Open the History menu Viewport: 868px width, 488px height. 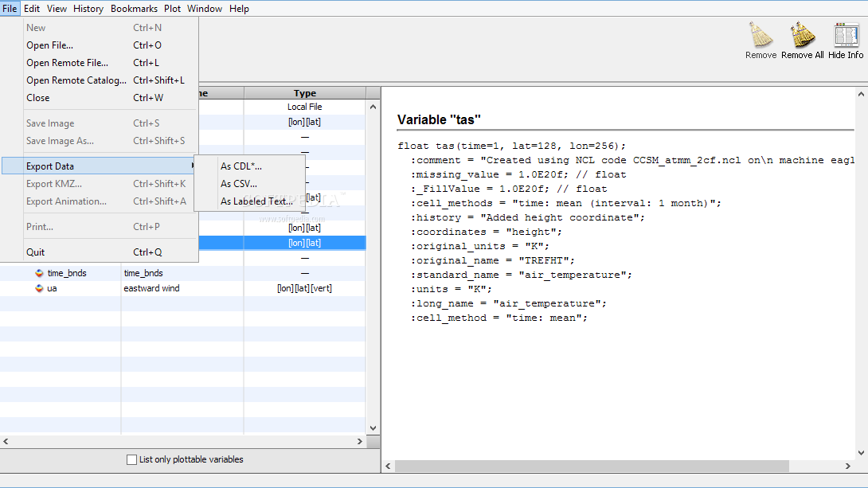(88, 8)
